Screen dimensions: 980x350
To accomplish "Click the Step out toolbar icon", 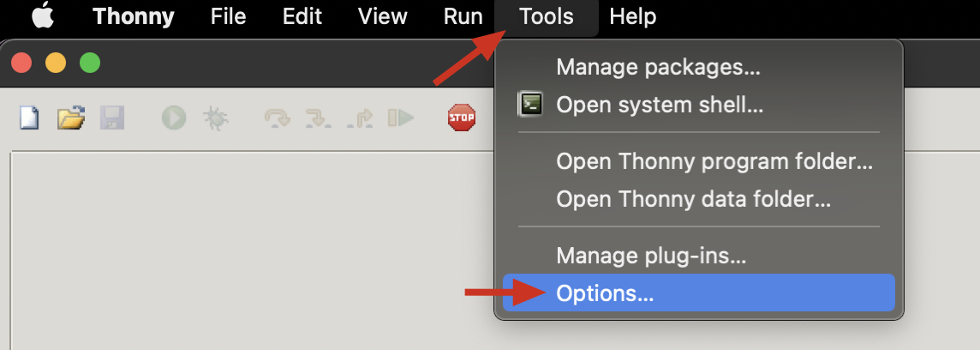I will 359,118.
